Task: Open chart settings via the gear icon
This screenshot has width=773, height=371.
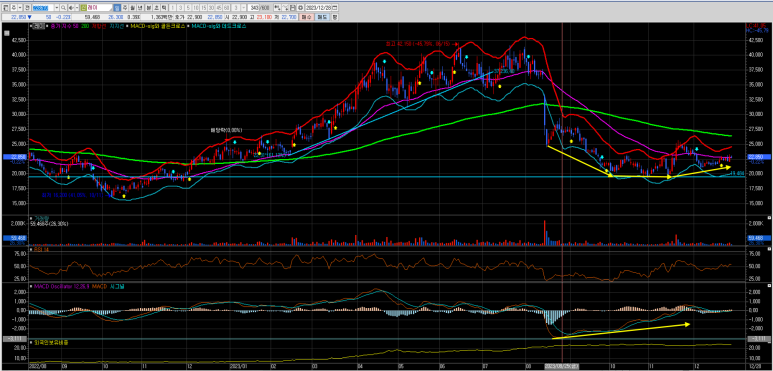Action: point(300,8)
